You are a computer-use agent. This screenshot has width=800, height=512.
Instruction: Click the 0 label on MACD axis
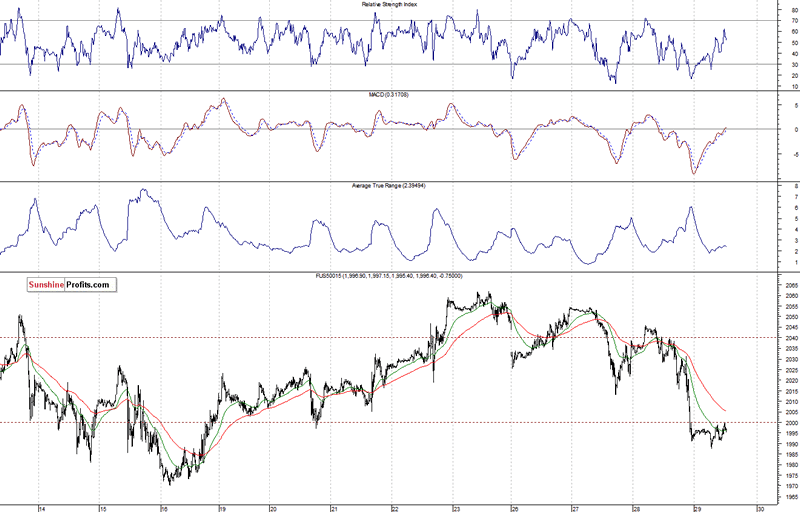[796, 130]
